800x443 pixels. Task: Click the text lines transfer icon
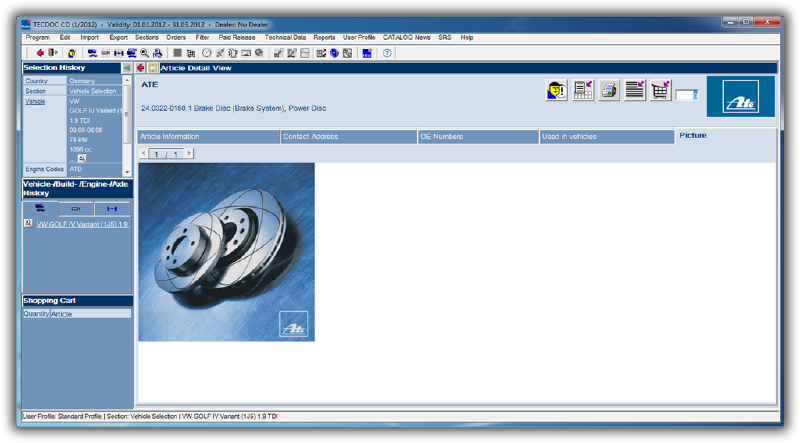tap(635, 90)
